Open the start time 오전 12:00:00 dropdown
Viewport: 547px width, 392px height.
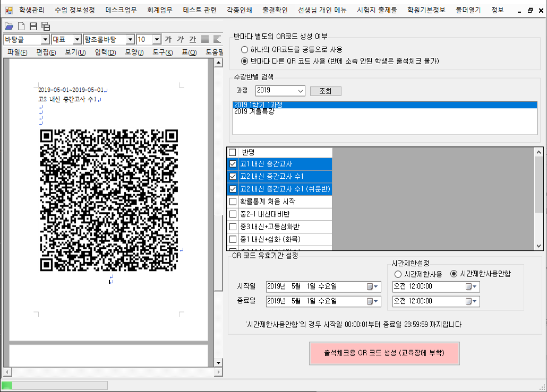coord(474,286)
